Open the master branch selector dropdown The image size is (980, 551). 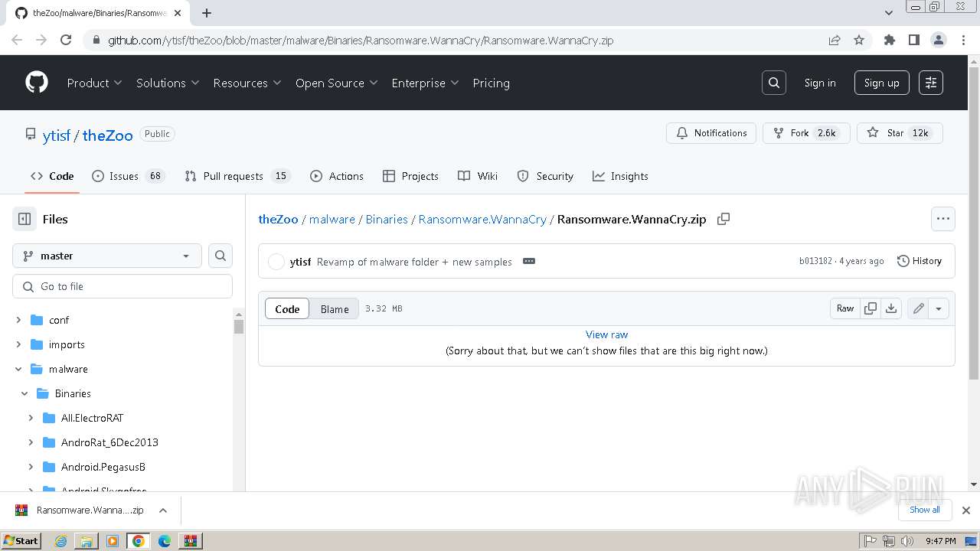(107, 256)
